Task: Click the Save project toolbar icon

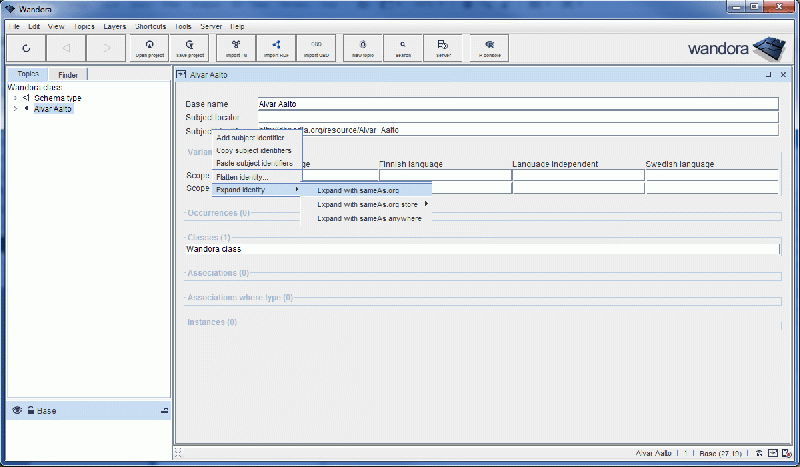Action: [x=189, y=47]
